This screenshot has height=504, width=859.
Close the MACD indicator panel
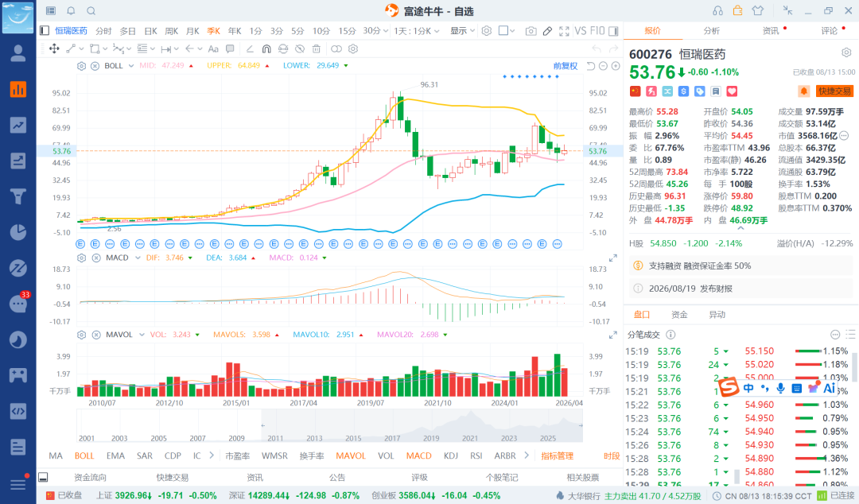click(96, 258)
